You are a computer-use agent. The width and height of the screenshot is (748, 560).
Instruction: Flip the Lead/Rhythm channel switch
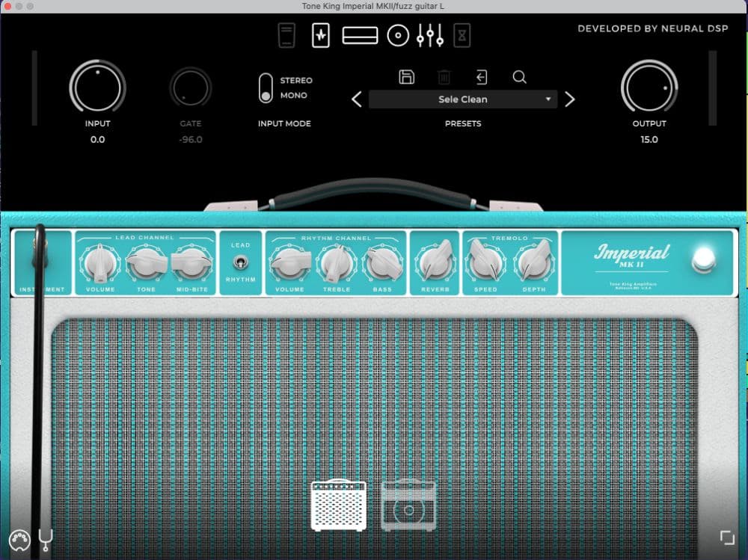(240, 262)
